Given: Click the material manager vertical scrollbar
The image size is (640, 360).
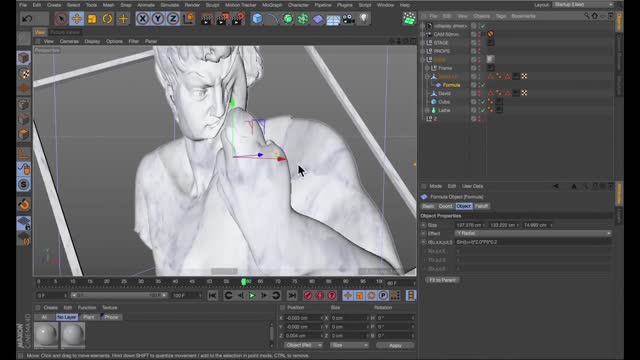Looking at the screenshot, I should click(x=271, y=333).
